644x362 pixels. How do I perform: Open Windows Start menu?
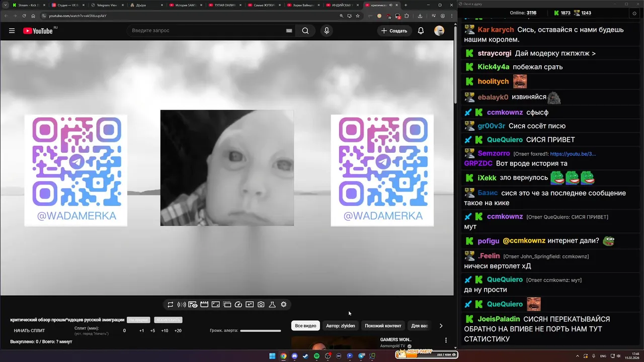click(272, 356)
